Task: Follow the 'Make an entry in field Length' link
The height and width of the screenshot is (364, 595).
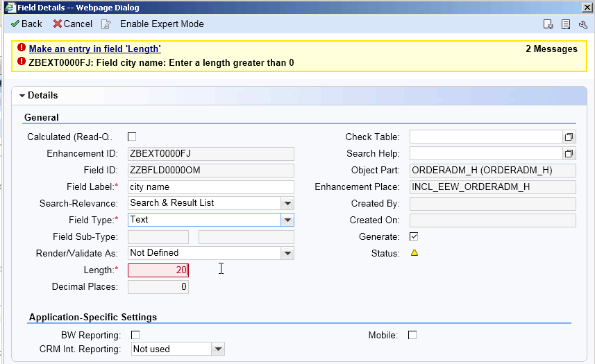Action: pyautogui.click(x=95, y=49)
